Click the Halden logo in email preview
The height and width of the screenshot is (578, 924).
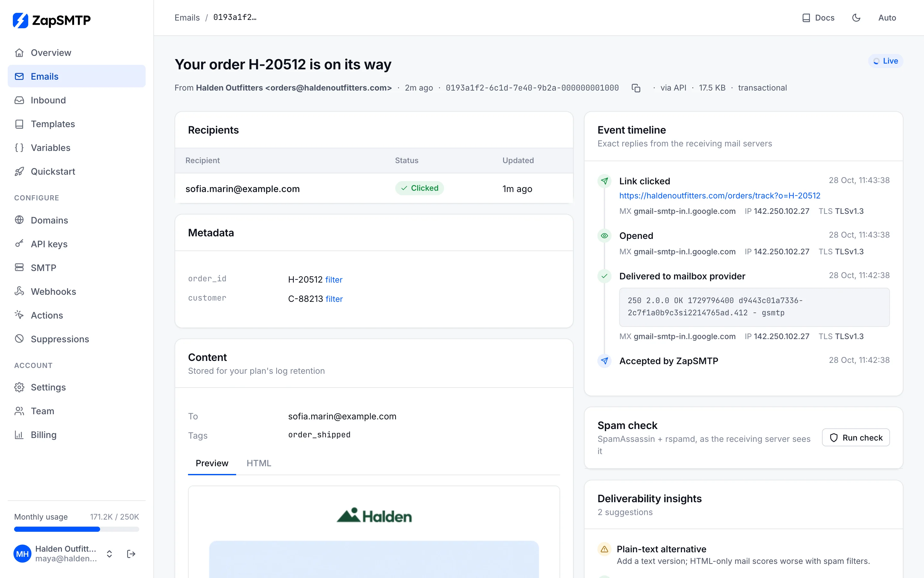point(374,515)
